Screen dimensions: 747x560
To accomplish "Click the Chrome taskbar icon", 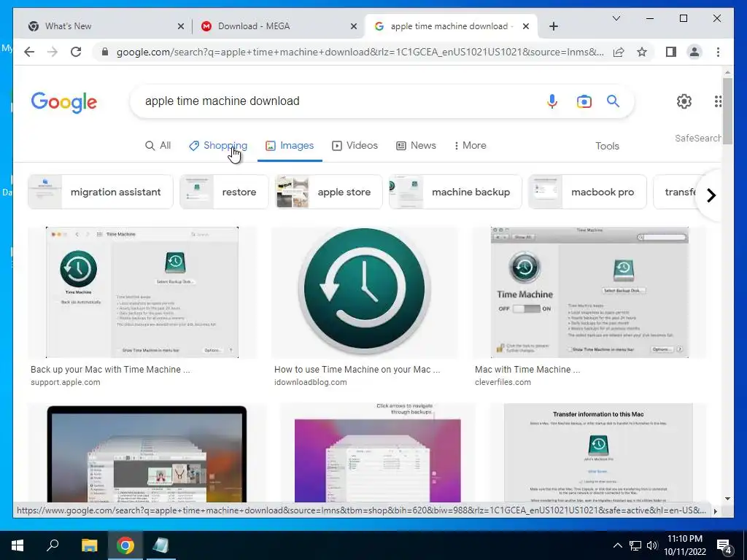I will click(125, 545).
